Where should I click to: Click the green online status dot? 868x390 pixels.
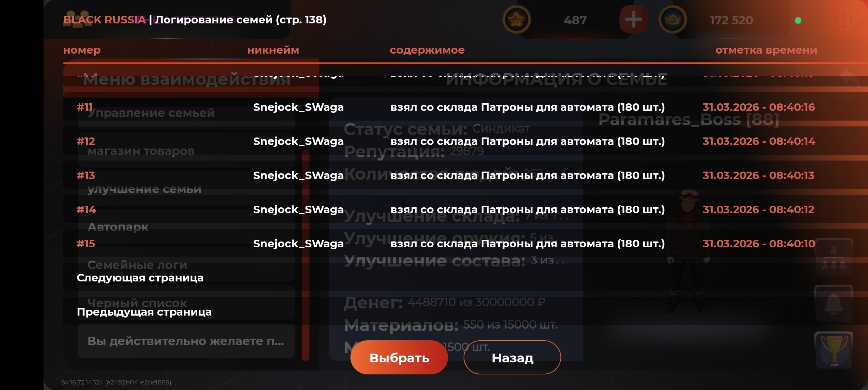pos(798,20)
